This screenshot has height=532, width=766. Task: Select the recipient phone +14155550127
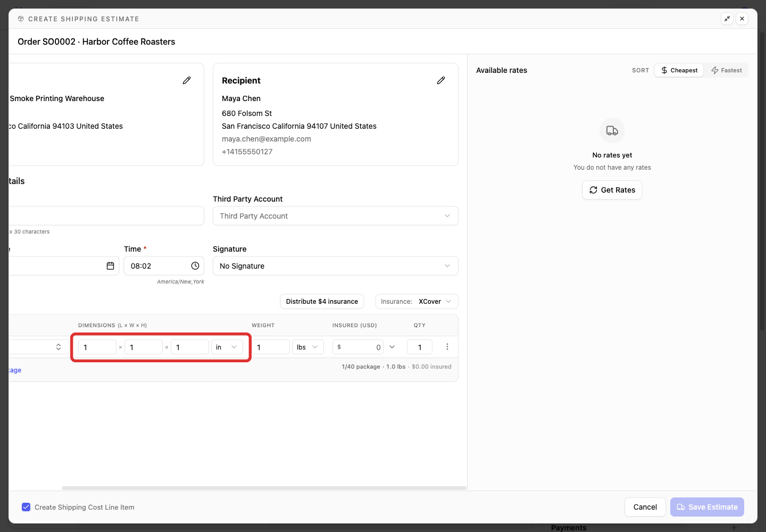247,152
